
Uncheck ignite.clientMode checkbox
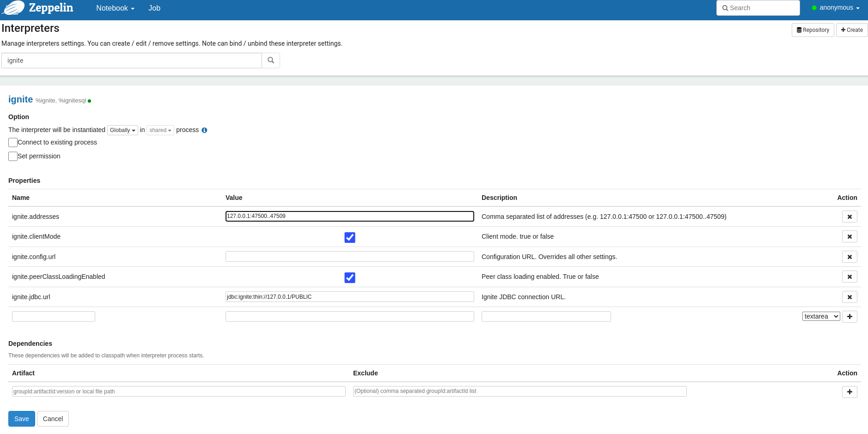[350, 237]
